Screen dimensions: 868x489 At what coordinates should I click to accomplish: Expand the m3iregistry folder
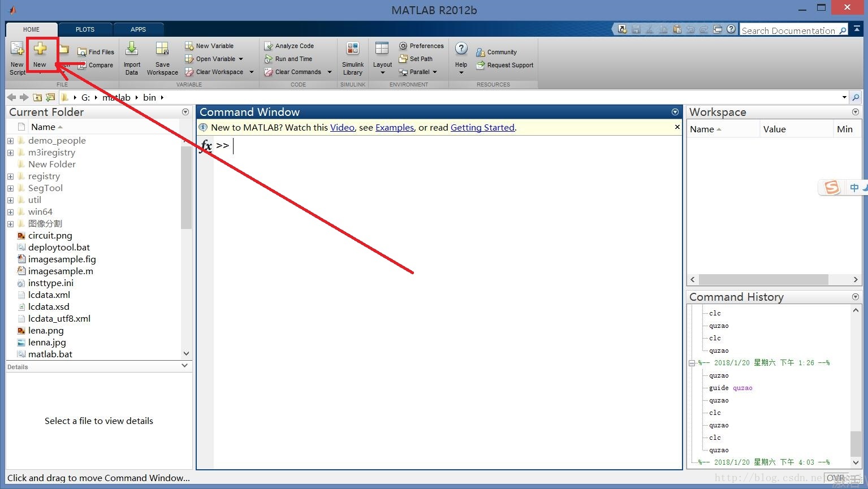coord(10,153)
